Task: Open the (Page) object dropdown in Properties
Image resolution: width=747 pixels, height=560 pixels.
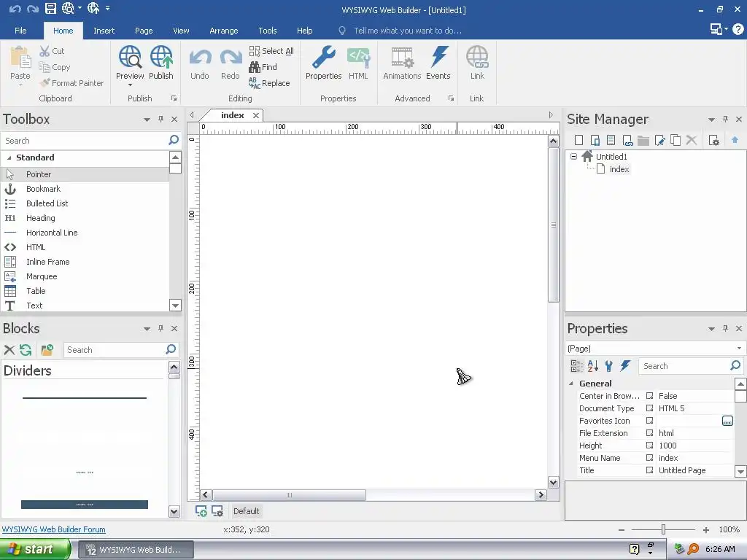Action: 740,348
